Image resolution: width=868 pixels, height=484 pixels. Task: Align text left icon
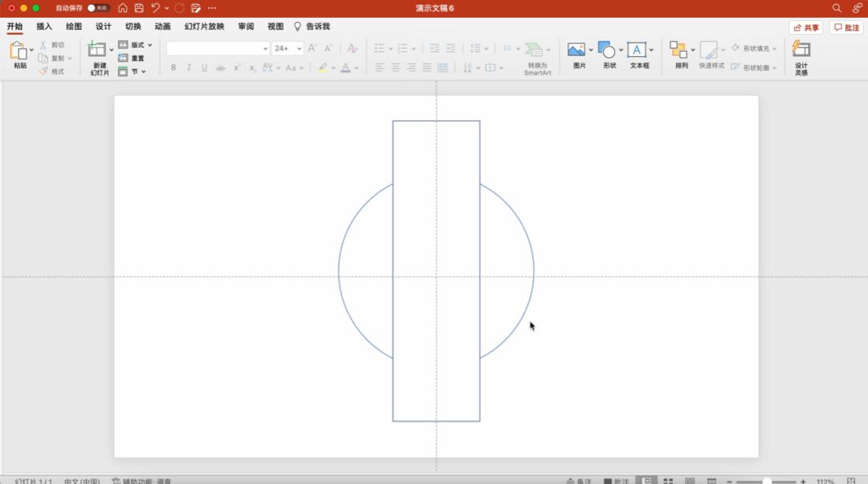coord(379,68)
